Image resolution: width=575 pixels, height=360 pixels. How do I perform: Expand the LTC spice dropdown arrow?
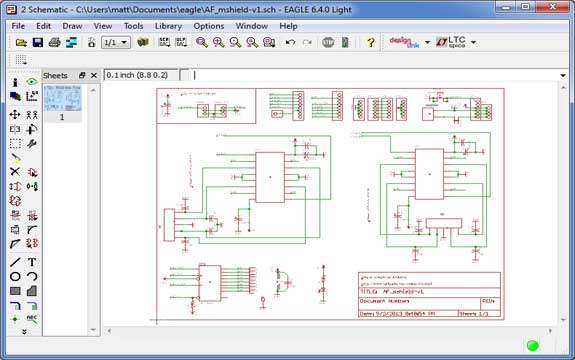(x=473, y=43)
